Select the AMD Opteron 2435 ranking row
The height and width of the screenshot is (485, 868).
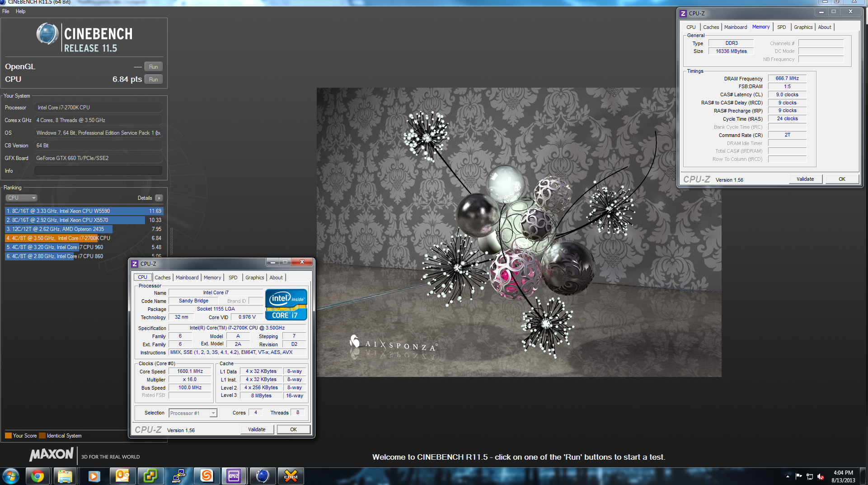click(x=84, y=229)
